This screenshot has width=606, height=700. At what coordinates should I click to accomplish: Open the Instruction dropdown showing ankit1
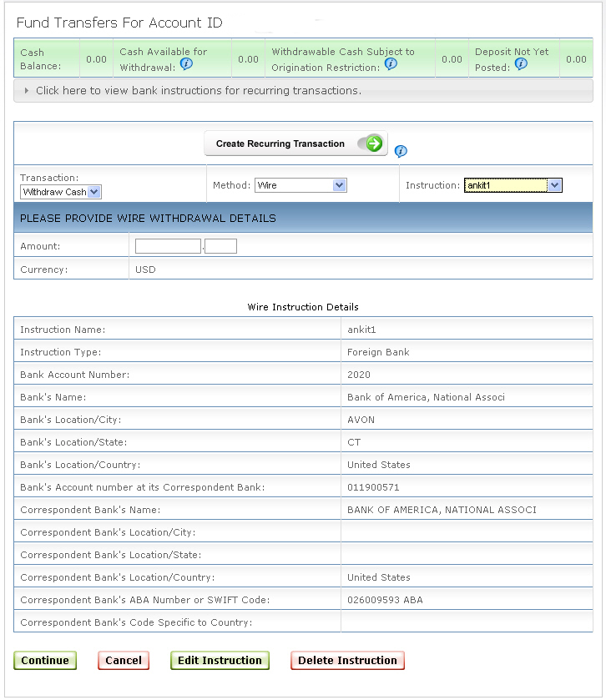pos(513,185)
